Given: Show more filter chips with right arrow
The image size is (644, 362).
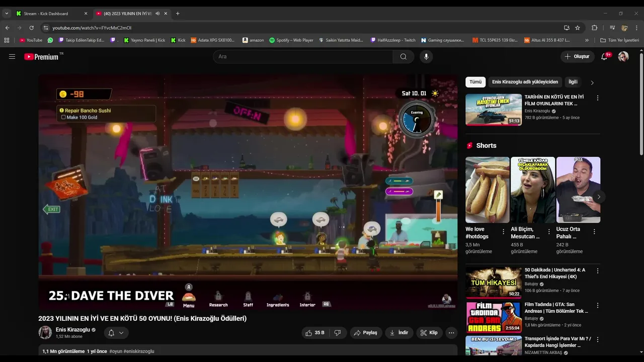Looking at the screenshot, I should tap(592, 82).
